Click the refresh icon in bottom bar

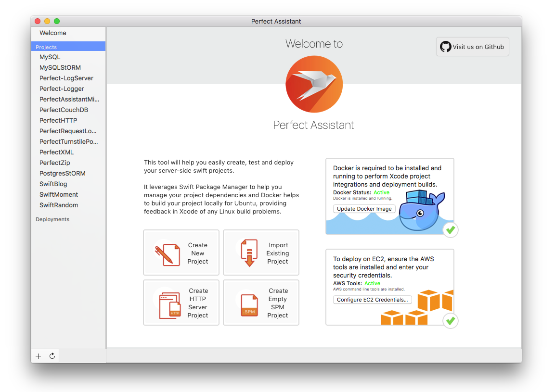(52, 356)
